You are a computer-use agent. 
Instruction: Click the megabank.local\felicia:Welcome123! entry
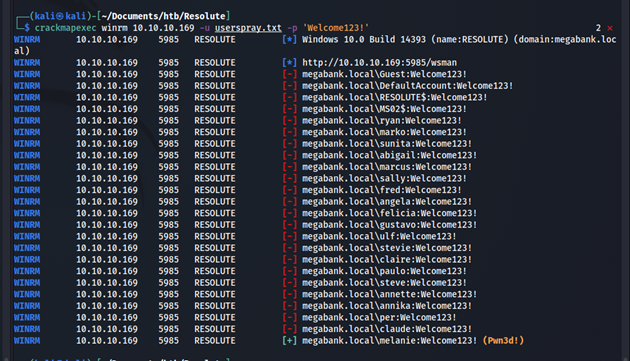[x=390, y=213]
